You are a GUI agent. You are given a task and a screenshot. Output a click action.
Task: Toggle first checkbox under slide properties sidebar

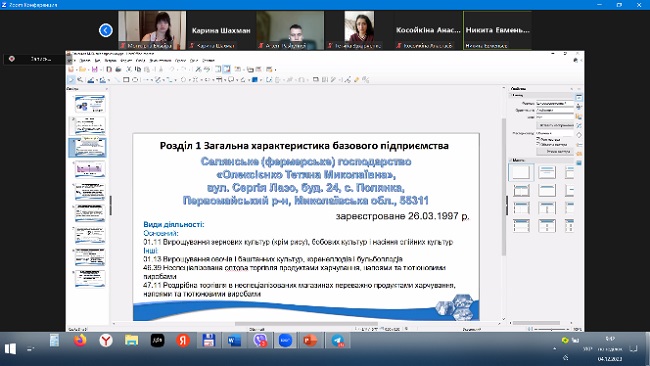pyautogui.click(x=538, y=139)
